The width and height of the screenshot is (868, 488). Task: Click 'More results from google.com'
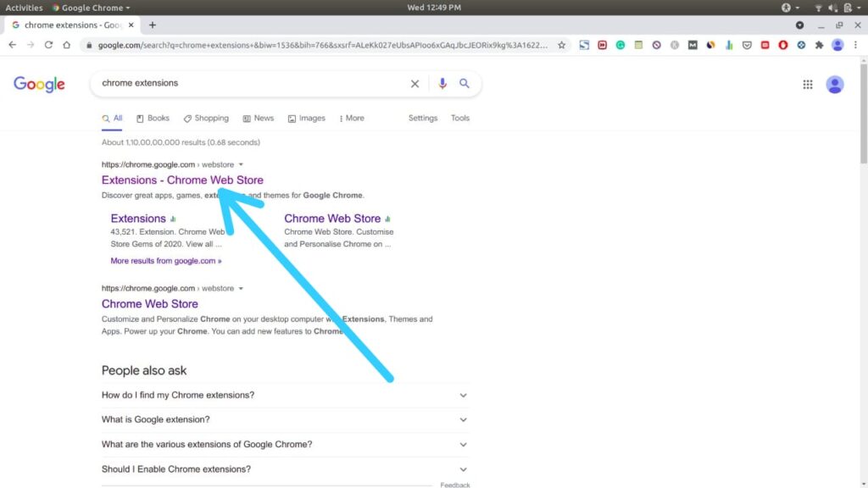[166, 261]
